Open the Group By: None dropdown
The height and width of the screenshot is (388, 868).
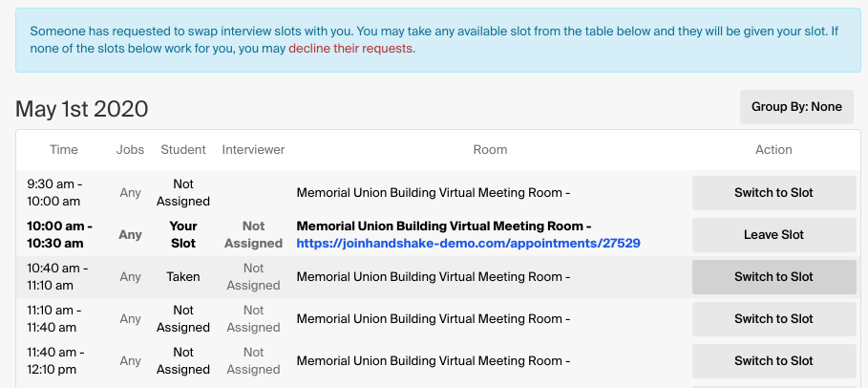click(x=796, y=107)
